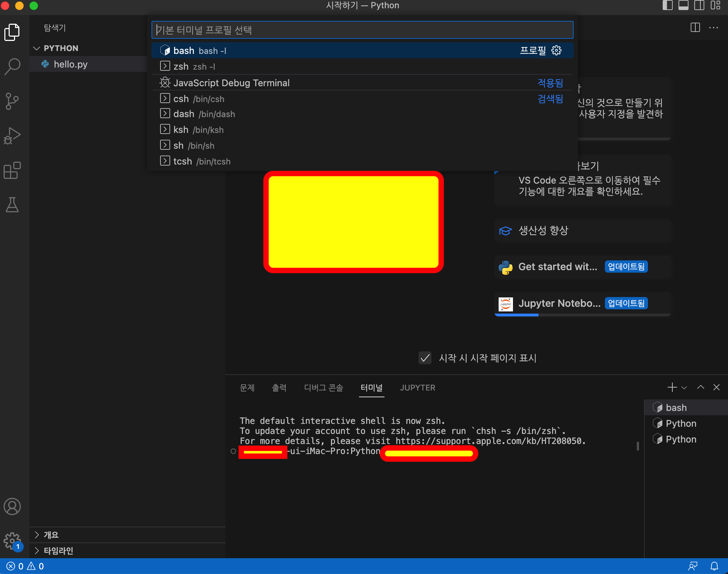
Task: Open hello.py in the explorer
Action: coord(89,64)
